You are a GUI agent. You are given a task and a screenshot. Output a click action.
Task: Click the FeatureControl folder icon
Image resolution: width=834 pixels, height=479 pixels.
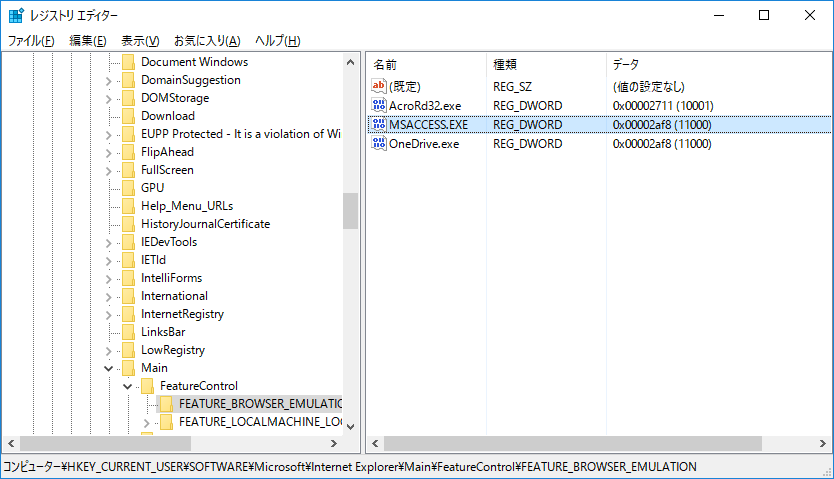pos(147,386)
